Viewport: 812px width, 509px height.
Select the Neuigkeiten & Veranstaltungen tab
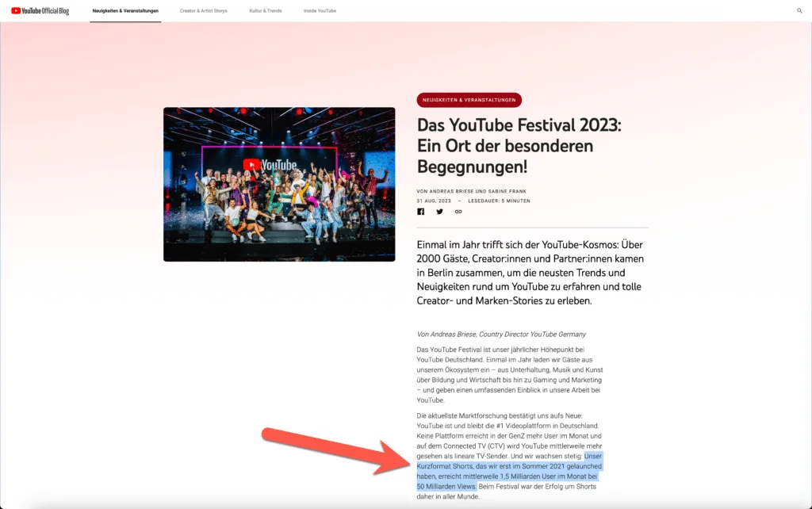[x=125, y=10]
